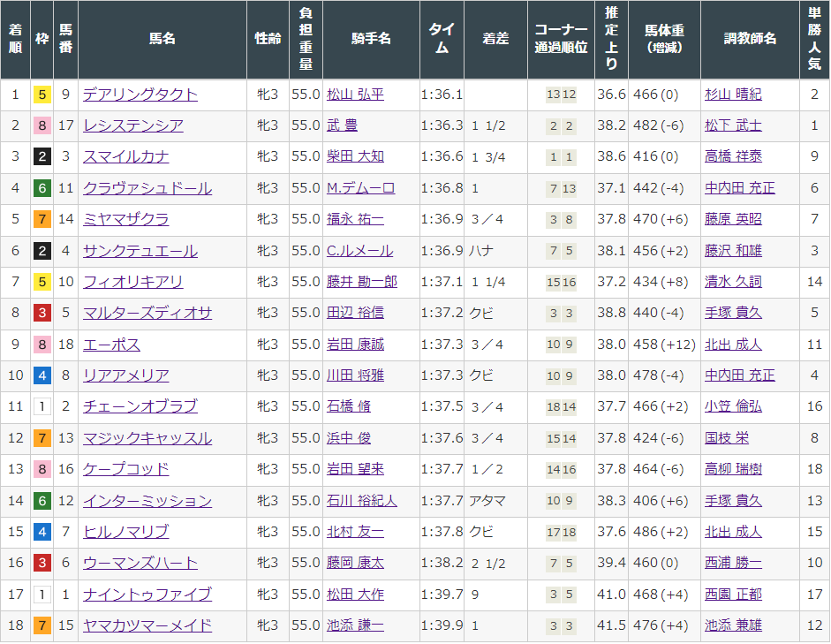Click チェーンオブラブ horse link
831x644 pixels.
tap(140, 407)
